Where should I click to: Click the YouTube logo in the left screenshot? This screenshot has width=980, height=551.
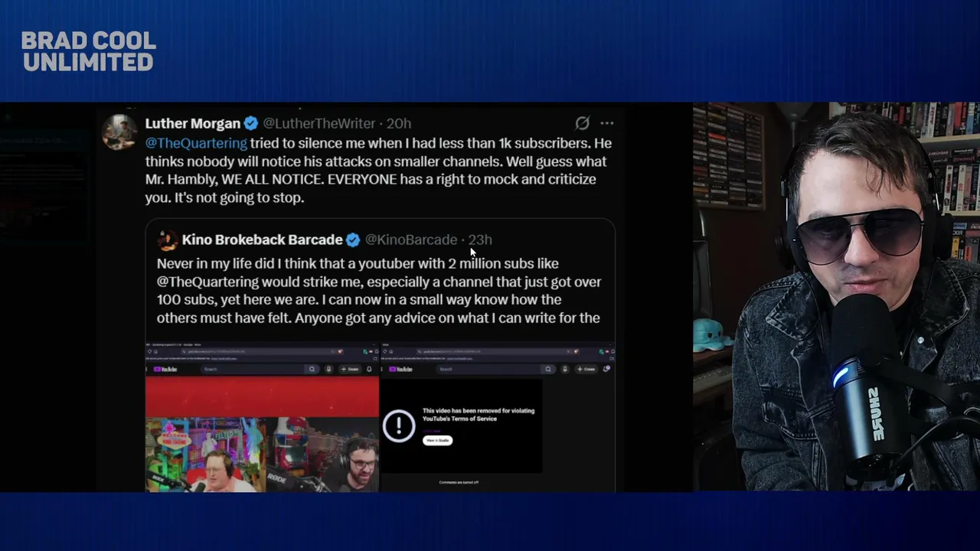[x=165, y=369]
